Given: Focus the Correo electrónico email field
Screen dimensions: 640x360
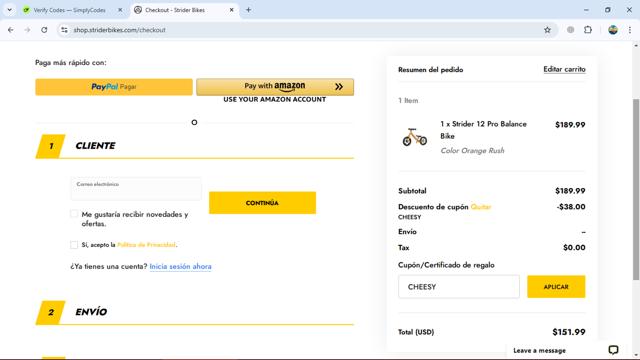Looking at the screenshot, I should [136, 189].
